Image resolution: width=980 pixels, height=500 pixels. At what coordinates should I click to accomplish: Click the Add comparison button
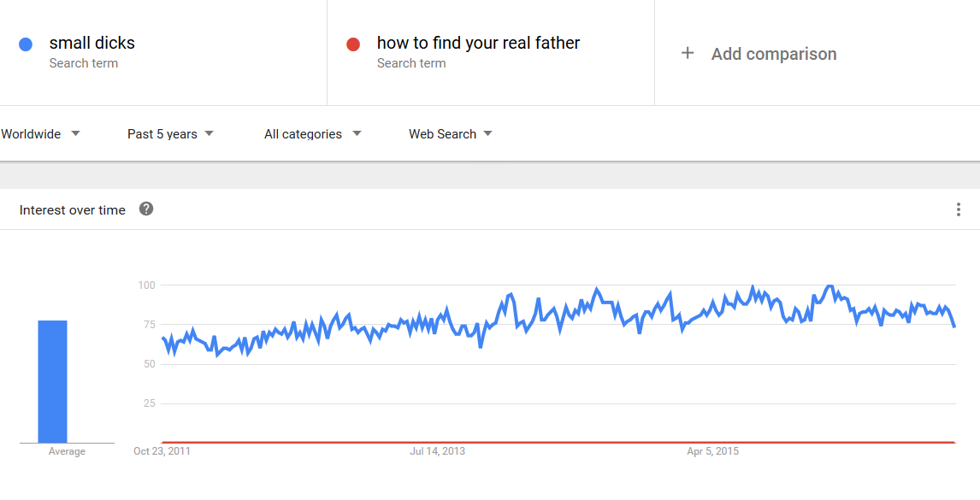point(759,54)
